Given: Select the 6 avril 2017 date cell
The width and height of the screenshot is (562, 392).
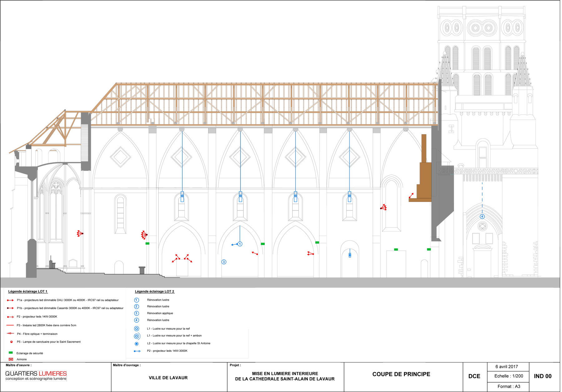Looking at the screenshot, I should coord(506,367).
